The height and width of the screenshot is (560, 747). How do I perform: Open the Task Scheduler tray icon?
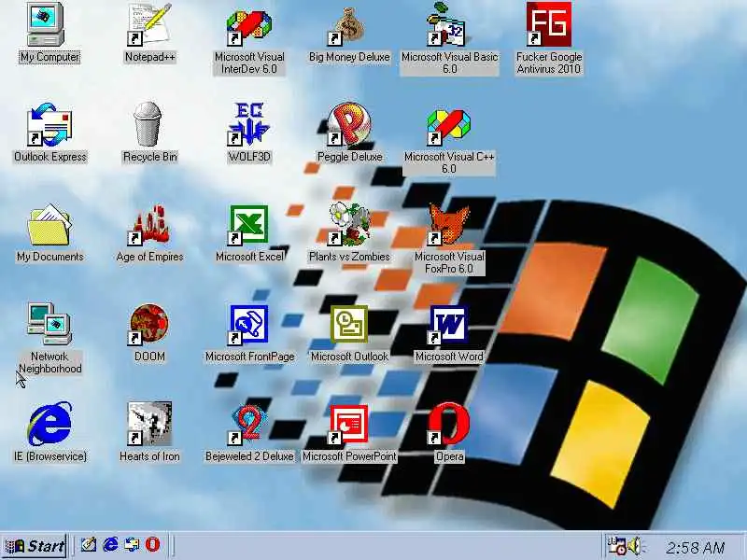click(617, 546)
